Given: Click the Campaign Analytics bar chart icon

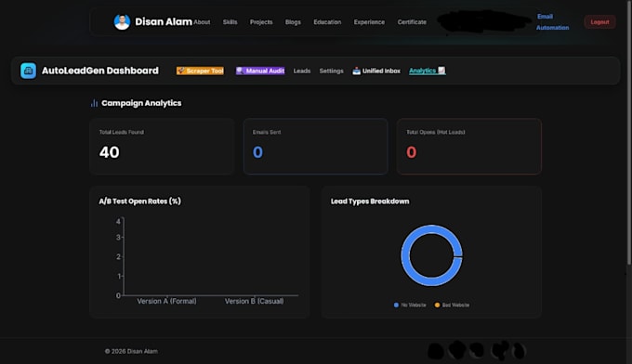Looking at the screenshot, I should pos(94,103).
